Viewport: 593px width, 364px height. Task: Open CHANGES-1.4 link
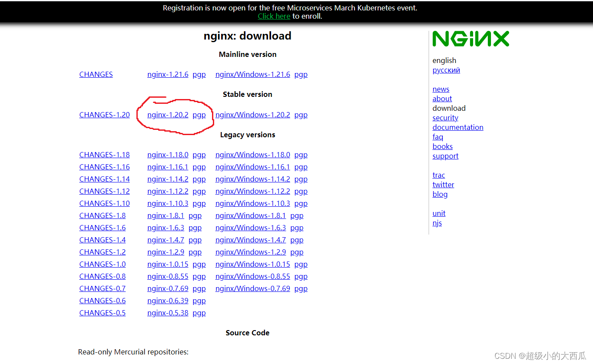point(103,240)
